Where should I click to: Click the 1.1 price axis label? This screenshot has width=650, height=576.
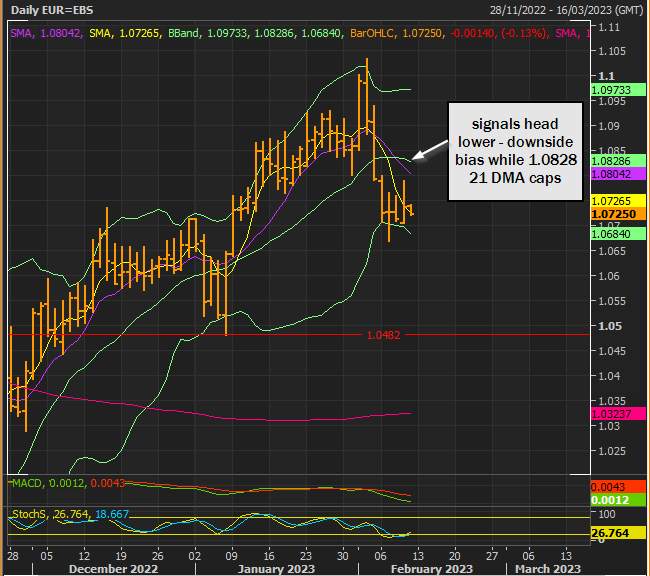tap(606, 76)
